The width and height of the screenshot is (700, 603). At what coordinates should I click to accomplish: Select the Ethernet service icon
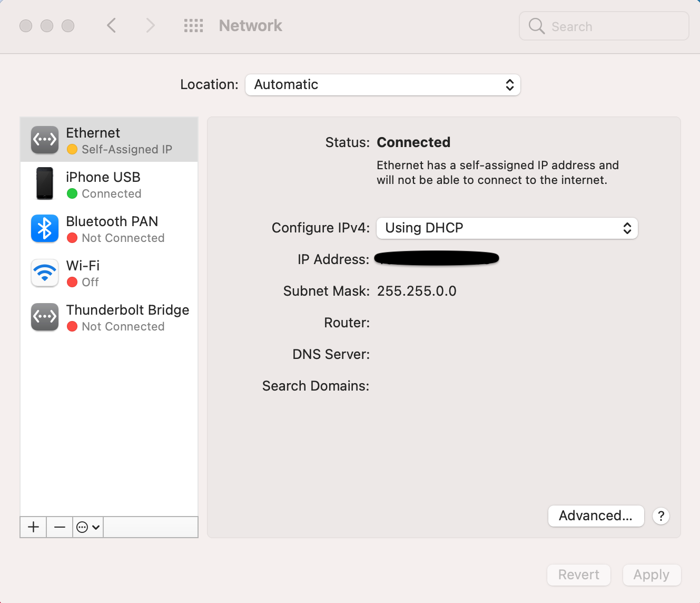click(x=45, y=140)
